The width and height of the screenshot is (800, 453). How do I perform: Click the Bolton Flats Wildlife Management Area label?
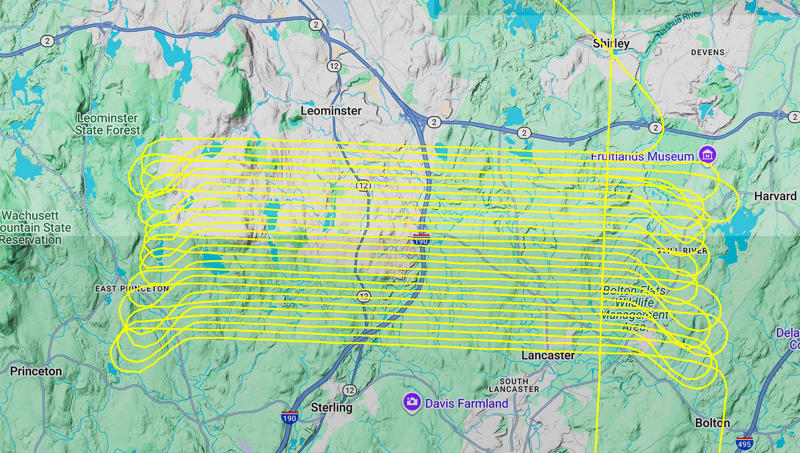pos(634,309)
